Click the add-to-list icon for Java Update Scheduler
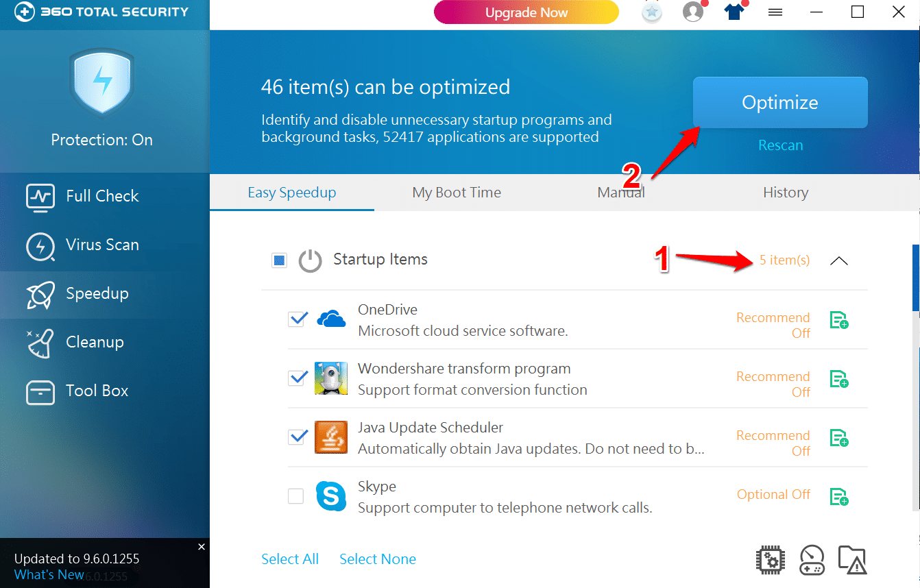This screenshot has width=920, height=588. point(839,438)
